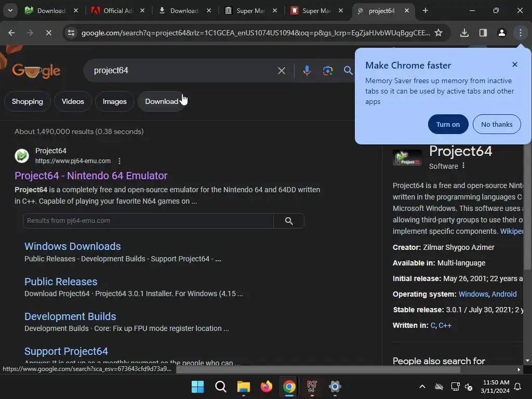Open taskbar Search
532x399 pixels.
point(220,387)
